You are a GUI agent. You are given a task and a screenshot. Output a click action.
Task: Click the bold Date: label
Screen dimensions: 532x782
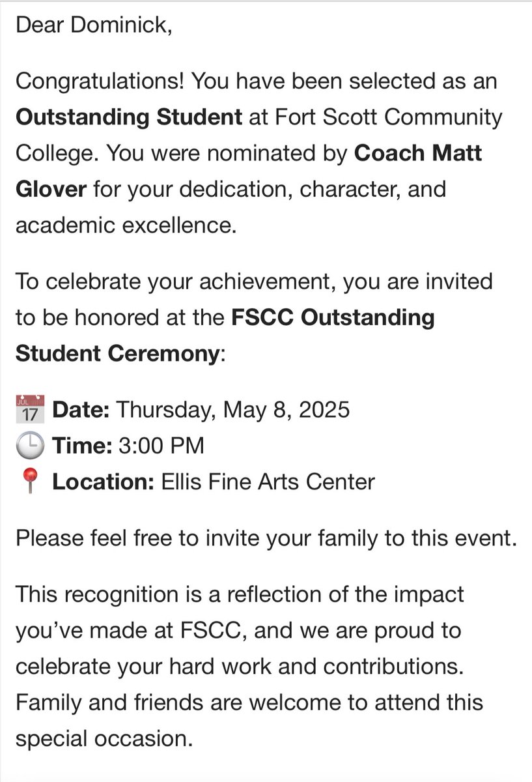pyautogui.click(x=81, y=409)
